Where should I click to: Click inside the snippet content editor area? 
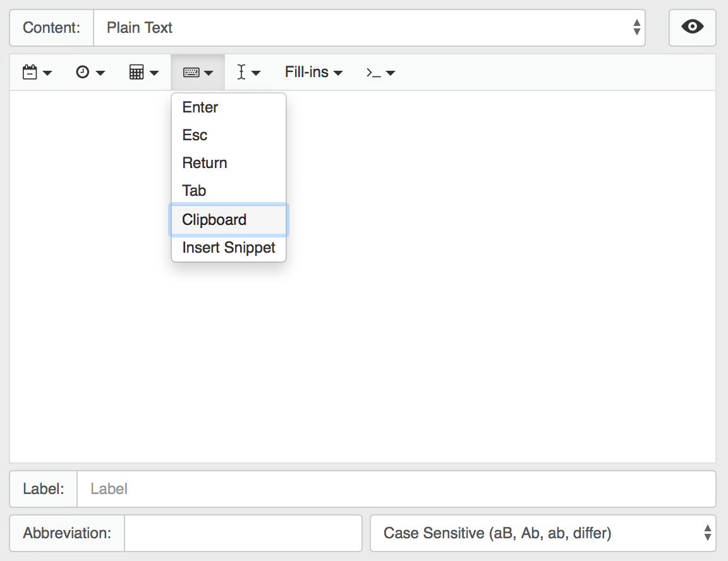(464, 279)
